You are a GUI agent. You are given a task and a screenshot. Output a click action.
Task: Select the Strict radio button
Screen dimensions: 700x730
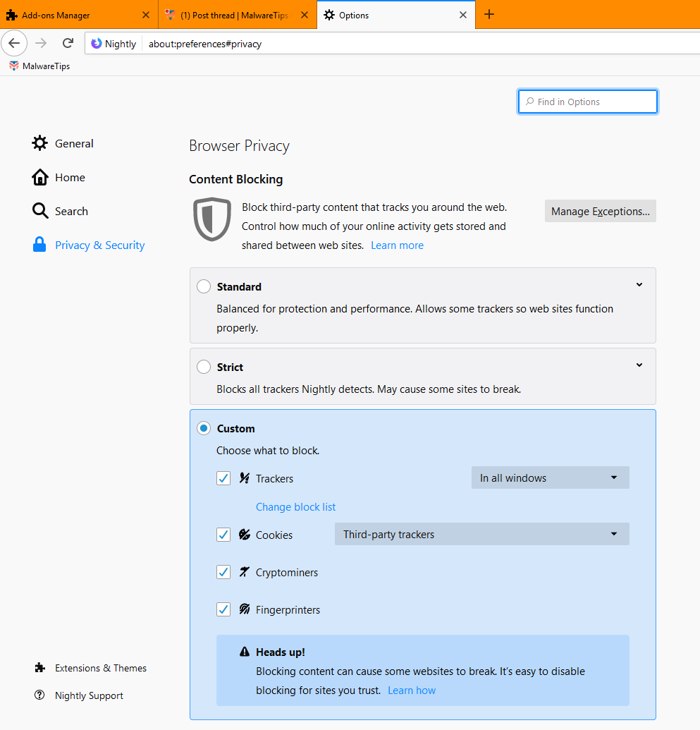pos(204,367)
